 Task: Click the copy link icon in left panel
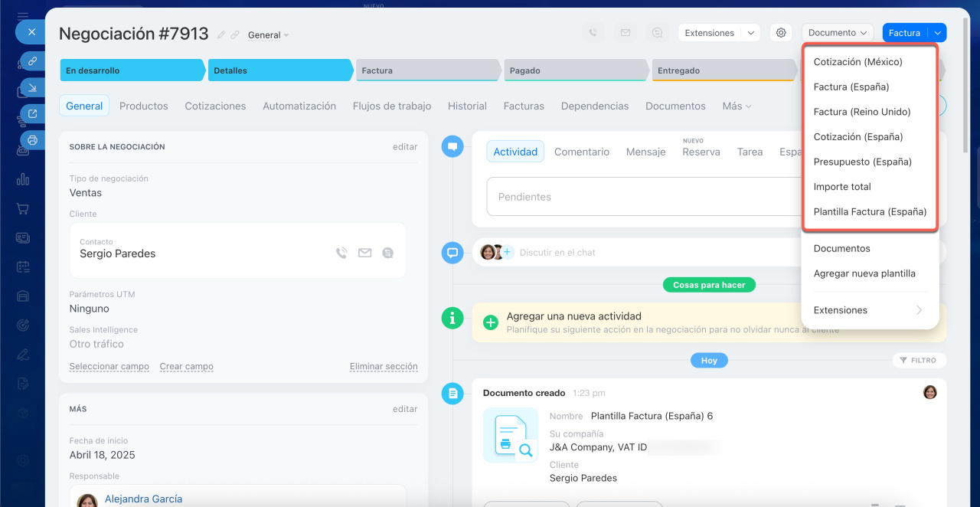[x=32, y=61]
